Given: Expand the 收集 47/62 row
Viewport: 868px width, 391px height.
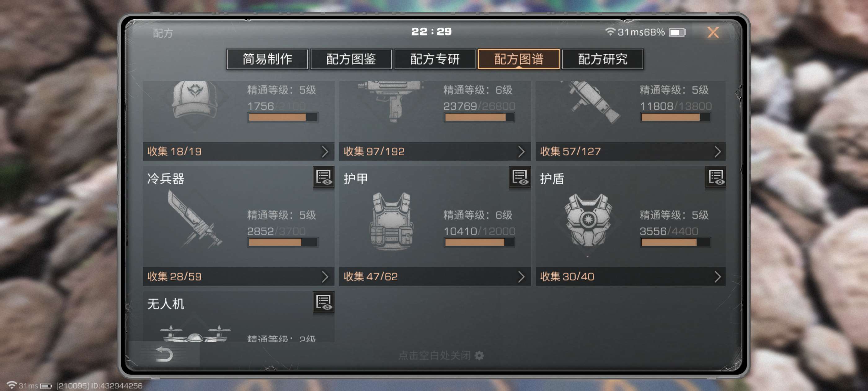Looking at the screenshot, I should tap(435, 276).
